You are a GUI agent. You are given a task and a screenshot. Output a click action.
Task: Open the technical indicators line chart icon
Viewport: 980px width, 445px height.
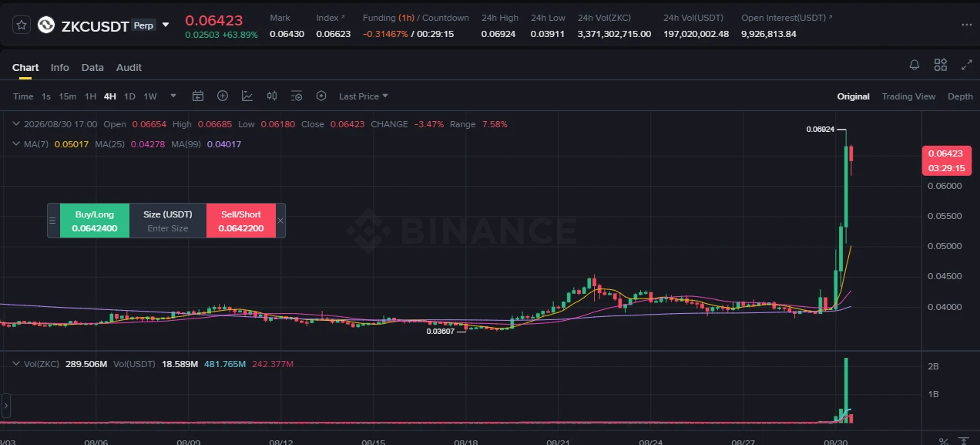(247, 96)
